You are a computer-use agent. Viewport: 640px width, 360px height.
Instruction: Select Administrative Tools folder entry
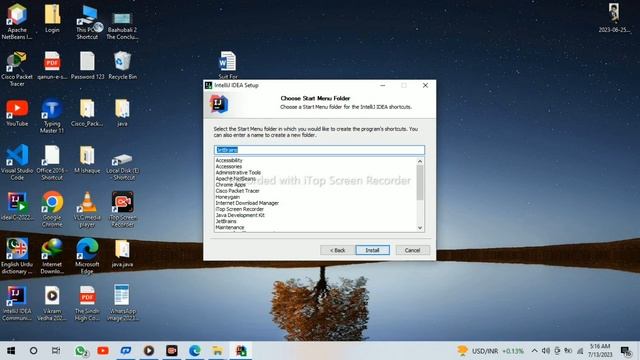238,173
